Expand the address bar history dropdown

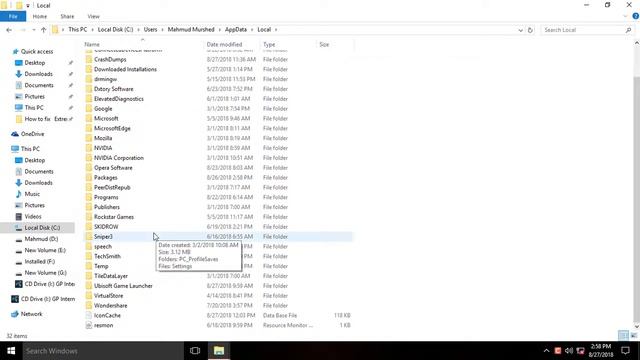pyautogui.click(x=520, y=30)
